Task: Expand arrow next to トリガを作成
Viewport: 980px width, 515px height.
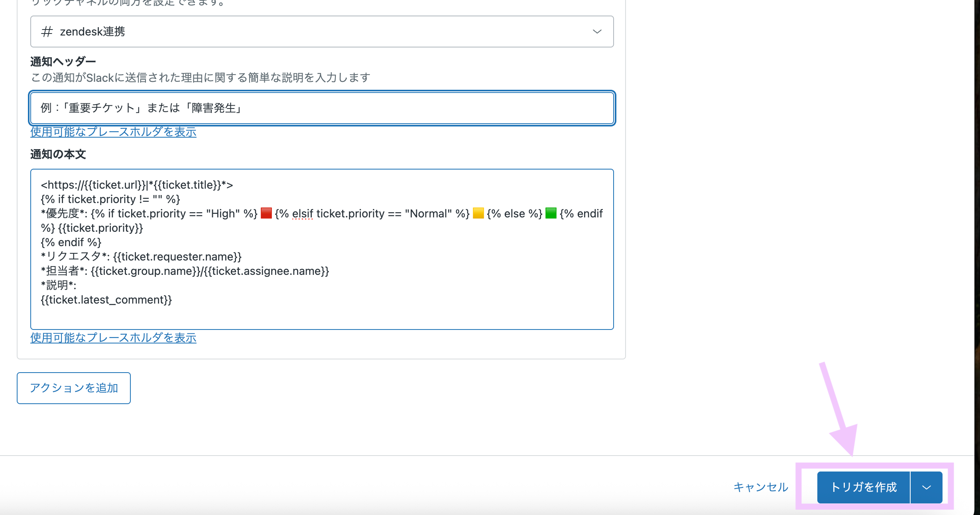Action: [x=926, y=487]
